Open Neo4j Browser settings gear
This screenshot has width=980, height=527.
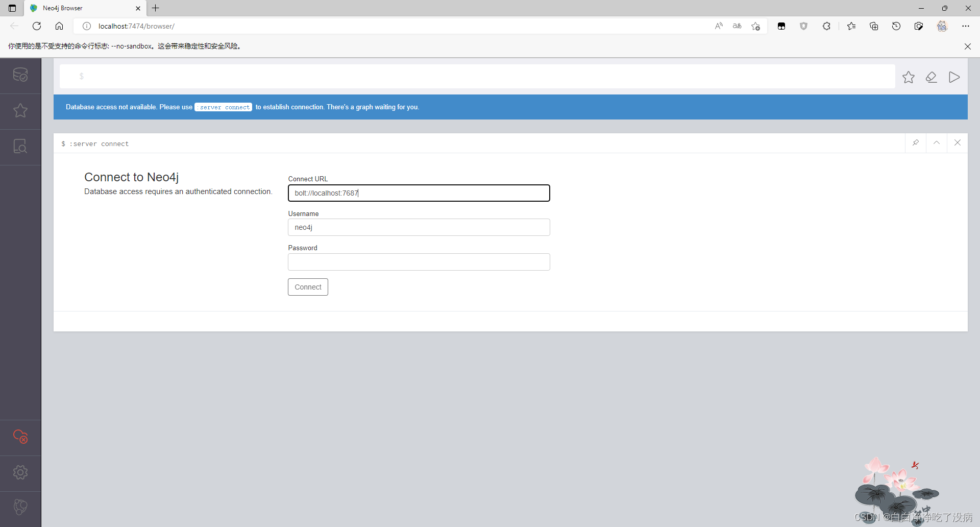[20, 472]
